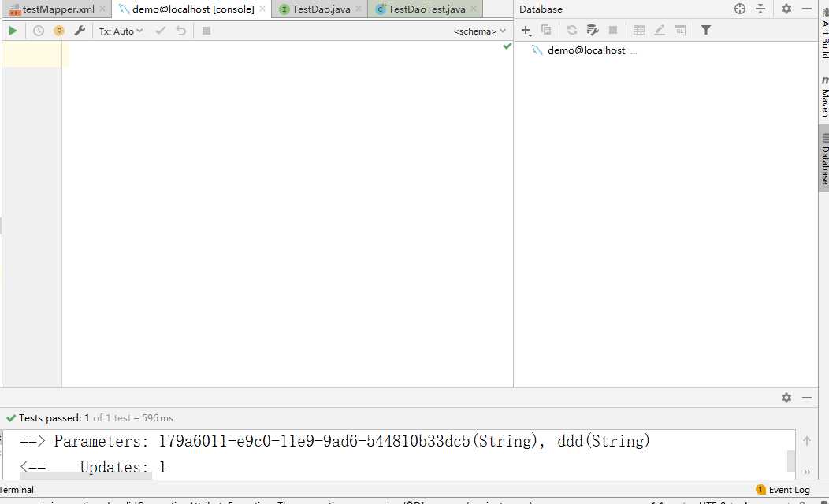The image size is (829, 504).
Task: Click the Database panel collapse-all icon
Action: coord(760,9)
